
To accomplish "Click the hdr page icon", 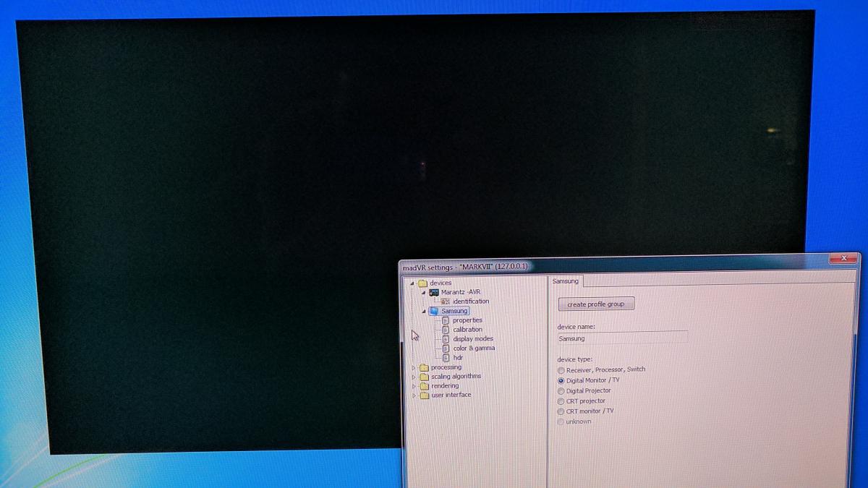I will point(446,358).
